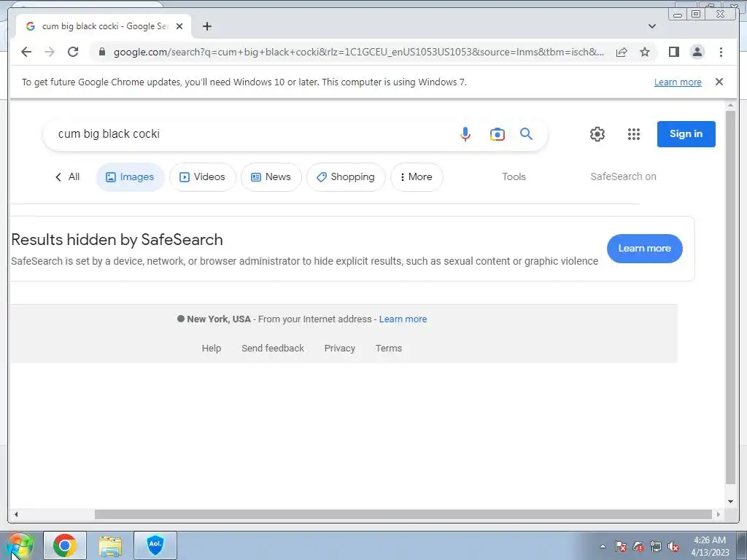
Task: Submit search with the magnifier icon
Action: point(526,134)
